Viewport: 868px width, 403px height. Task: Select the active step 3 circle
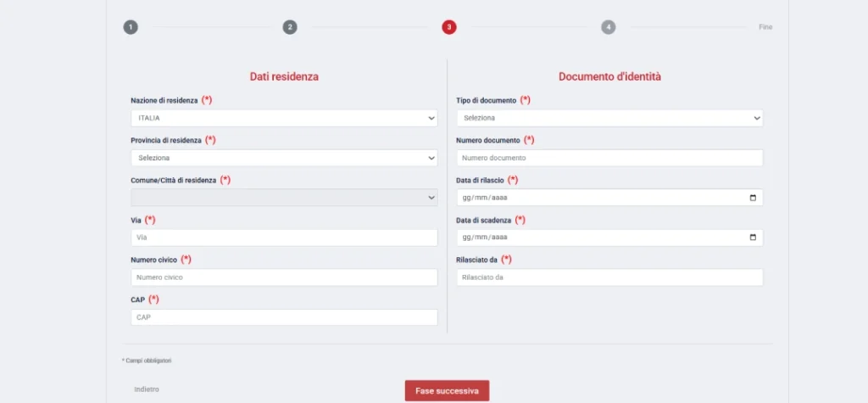[x=449, y=27]
